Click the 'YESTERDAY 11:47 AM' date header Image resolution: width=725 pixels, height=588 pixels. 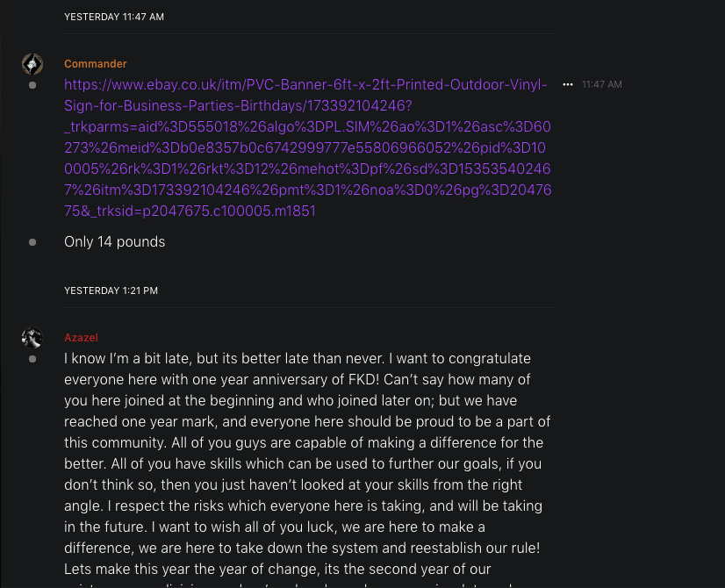point(114,17)
